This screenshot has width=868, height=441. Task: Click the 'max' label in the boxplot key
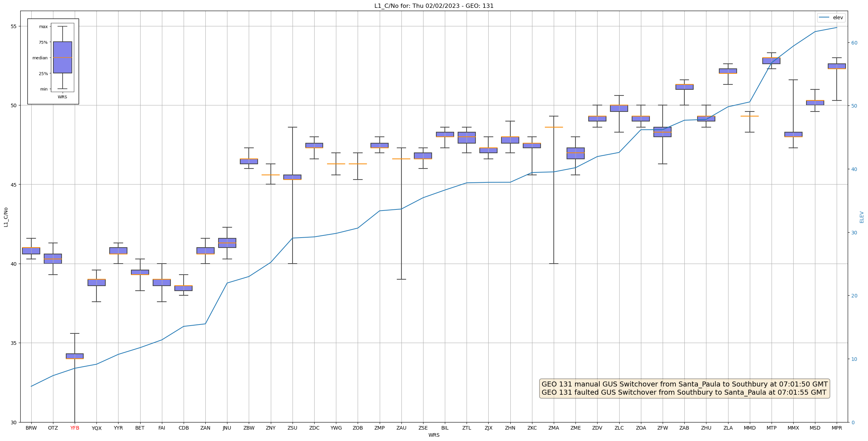point(43,27)
